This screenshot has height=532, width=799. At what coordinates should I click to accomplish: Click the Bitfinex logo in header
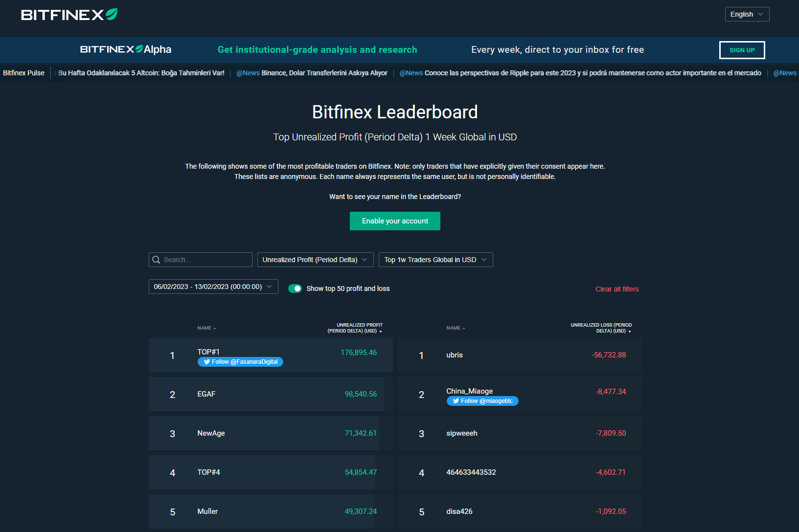click(x=69, y=15)
